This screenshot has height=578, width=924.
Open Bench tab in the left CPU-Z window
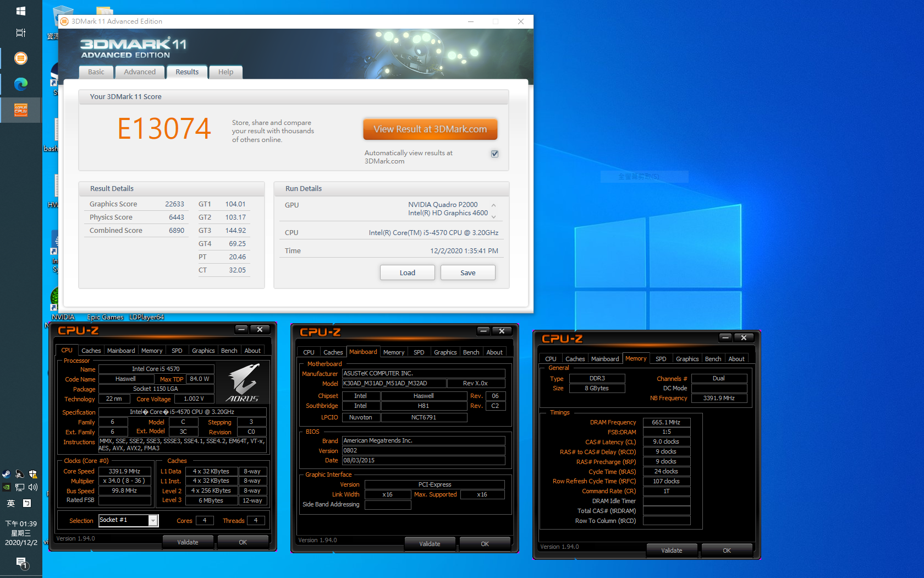tap(229, 351)
